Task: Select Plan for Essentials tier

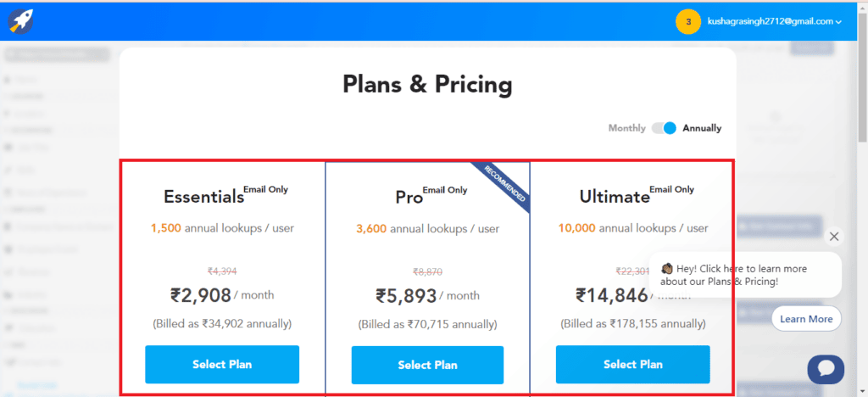Action: (x=222, y=365)
